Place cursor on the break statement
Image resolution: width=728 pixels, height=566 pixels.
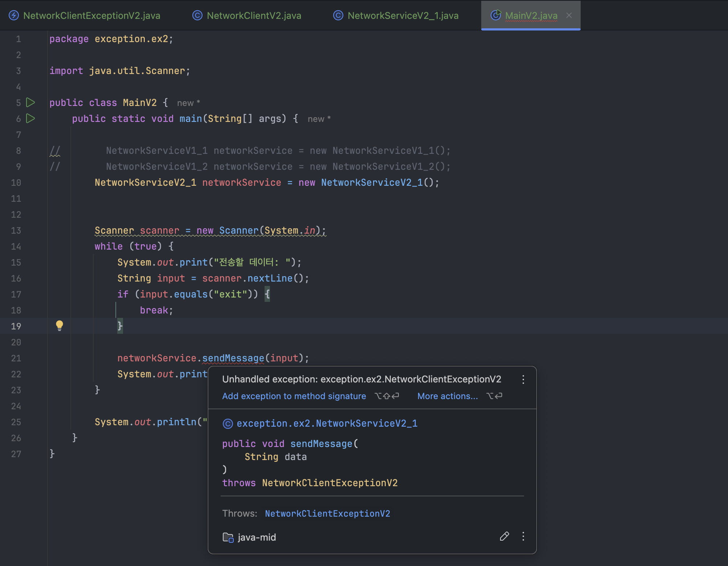(154, 310)
